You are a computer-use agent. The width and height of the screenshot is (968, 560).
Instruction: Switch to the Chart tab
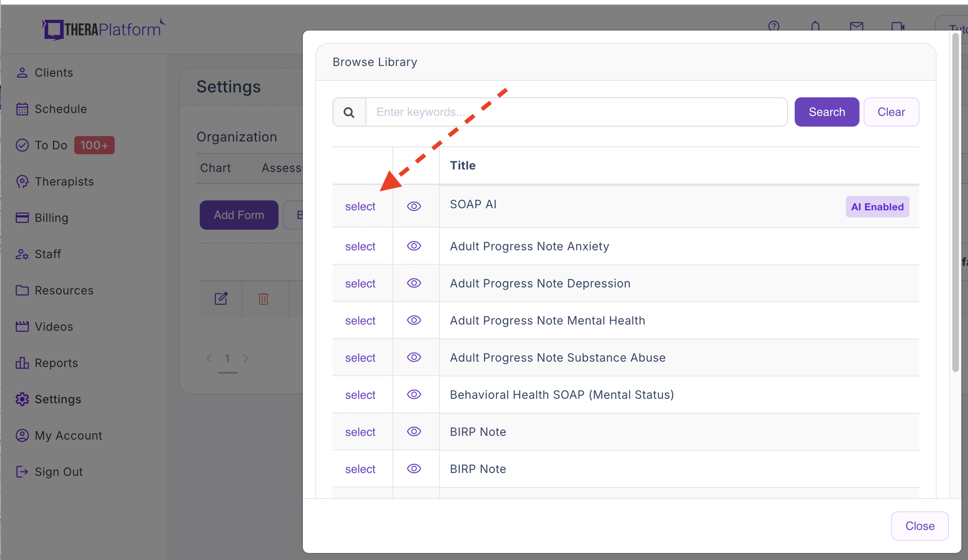[215, 168]
